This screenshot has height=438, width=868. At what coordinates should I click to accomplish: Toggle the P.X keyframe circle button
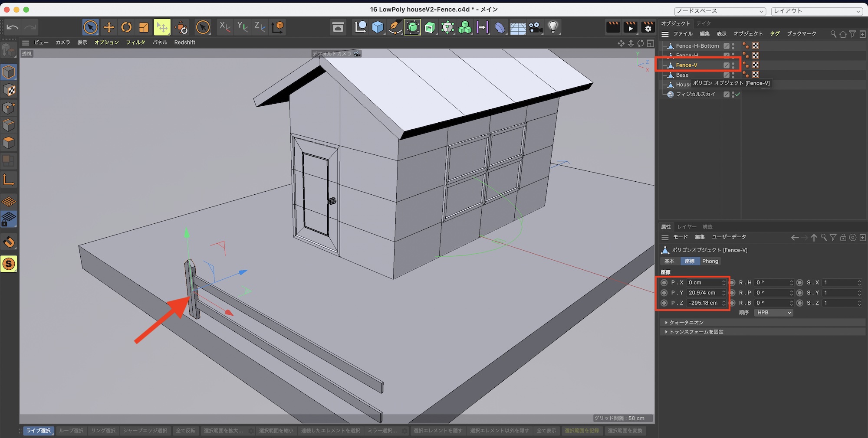click(x=664, y=282)
